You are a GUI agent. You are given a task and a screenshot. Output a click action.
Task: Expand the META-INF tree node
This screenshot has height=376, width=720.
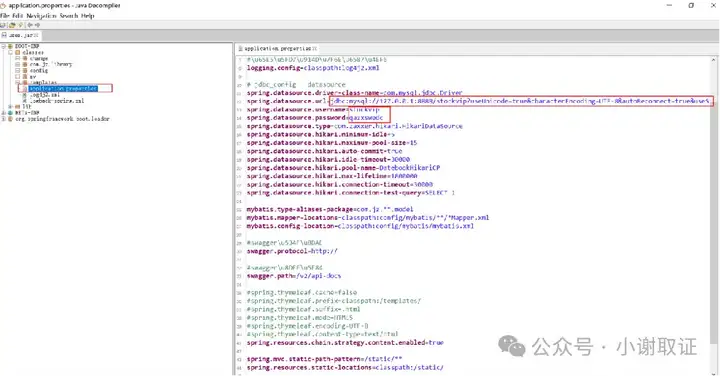click(x=3, y=112)
